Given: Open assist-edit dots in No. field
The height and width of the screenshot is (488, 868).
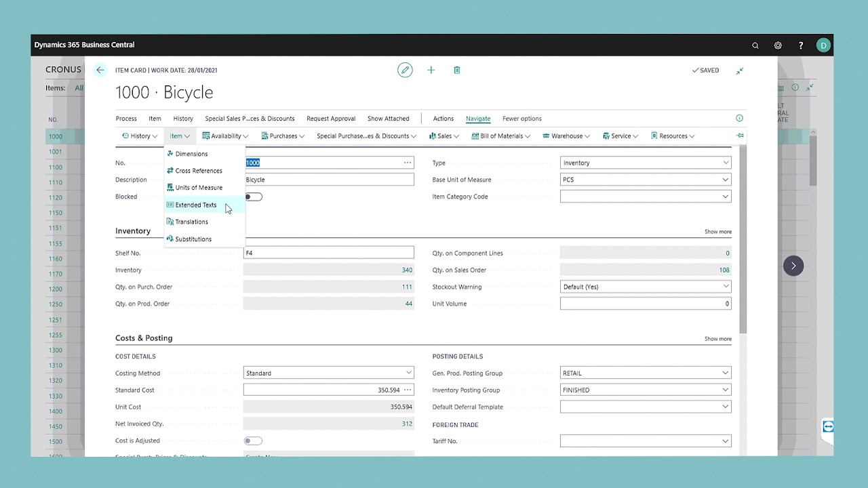Looking at the screenshot, I should click(x=408, y=163).
